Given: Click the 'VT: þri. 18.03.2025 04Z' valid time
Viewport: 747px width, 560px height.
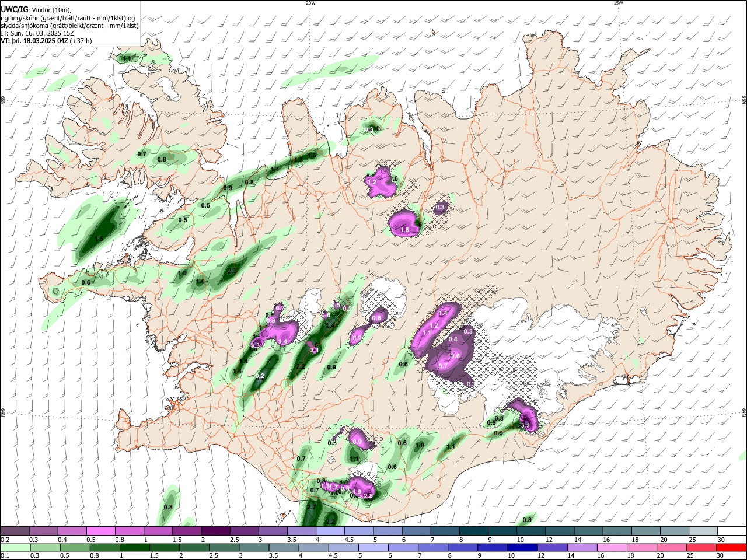Looking at the screenshot, I should [x=34, y=41].
